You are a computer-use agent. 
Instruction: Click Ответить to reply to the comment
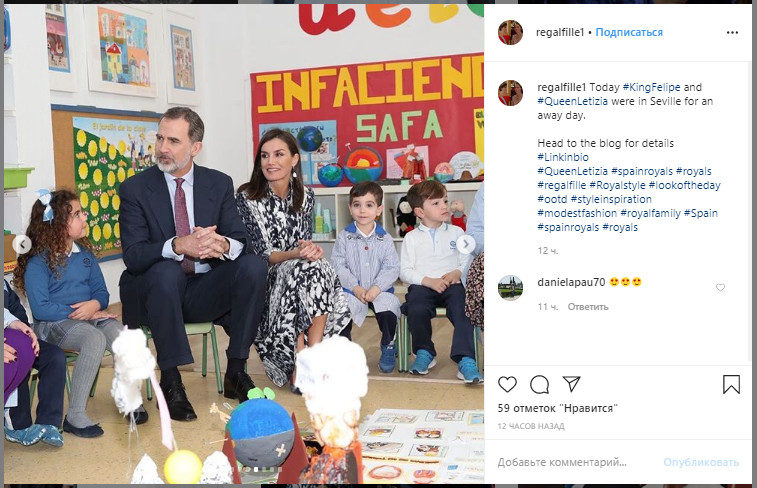point(588,307)
